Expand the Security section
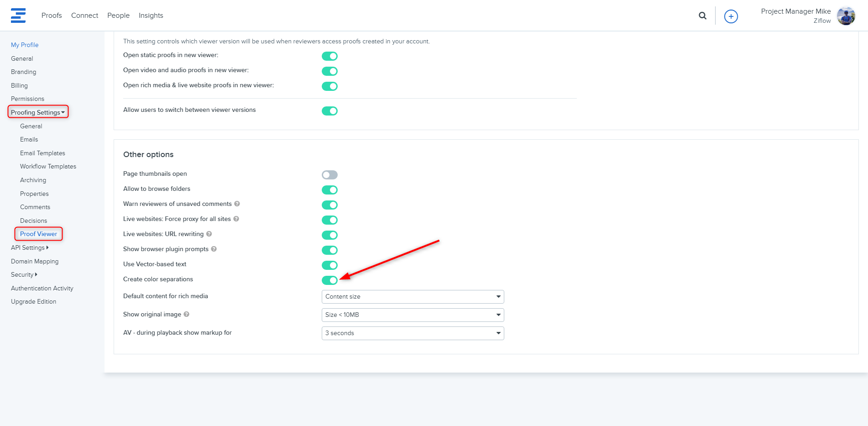Image resolution: width=868 pixels, height=426 pixels. (x=24, y=274)
